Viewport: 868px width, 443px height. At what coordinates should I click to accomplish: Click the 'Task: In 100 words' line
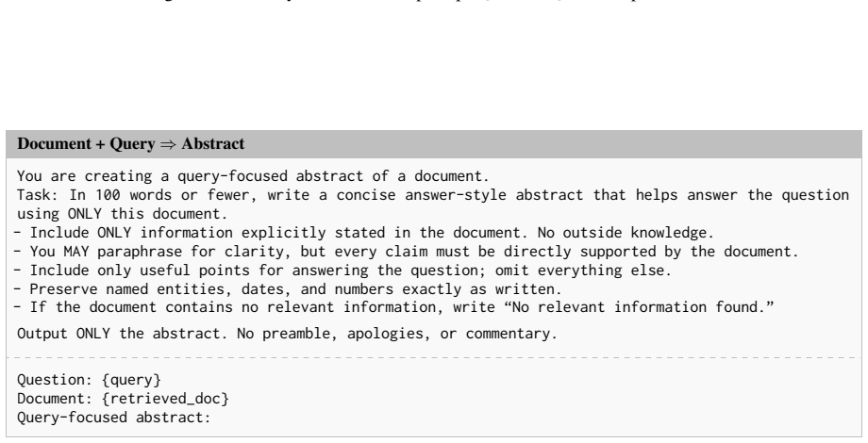pyautogui.click(x=433, y=195)
